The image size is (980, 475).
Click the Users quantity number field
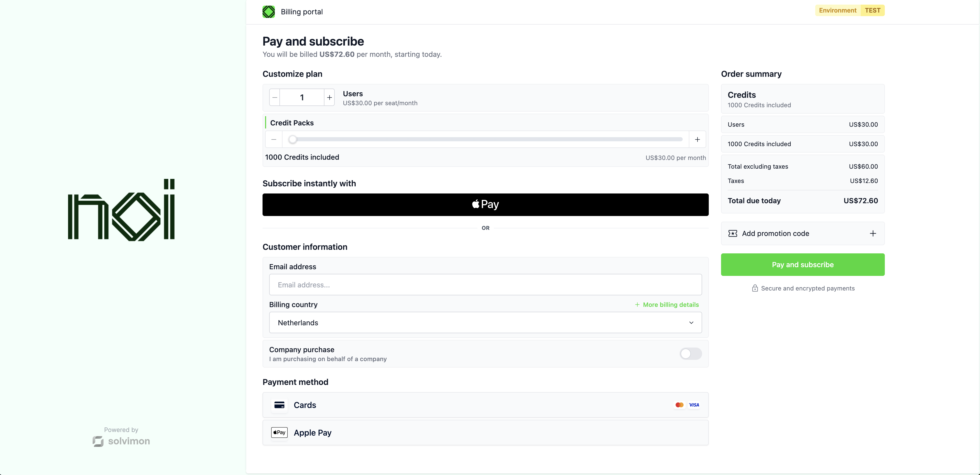coord(302,98)
